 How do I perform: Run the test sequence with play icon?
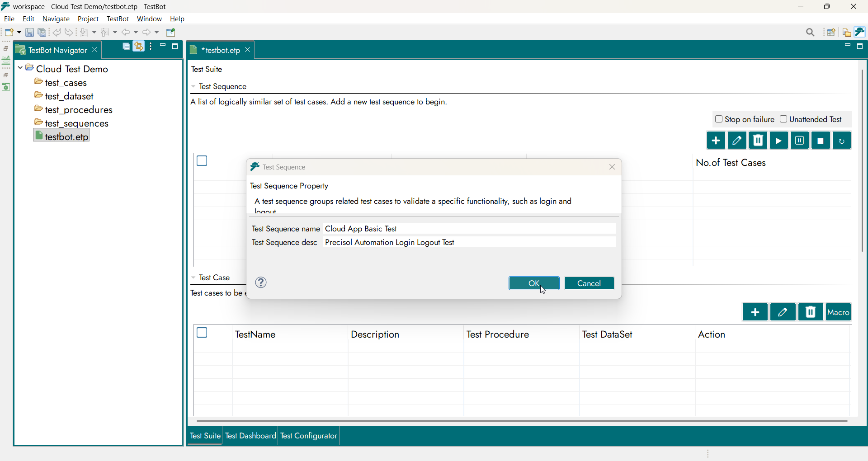778,141
